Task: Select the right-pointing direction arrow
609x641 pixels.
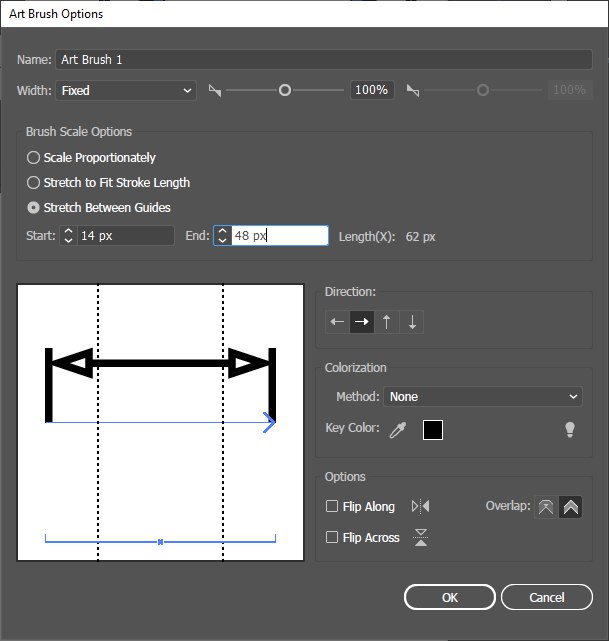Action: tap(362, 322)
